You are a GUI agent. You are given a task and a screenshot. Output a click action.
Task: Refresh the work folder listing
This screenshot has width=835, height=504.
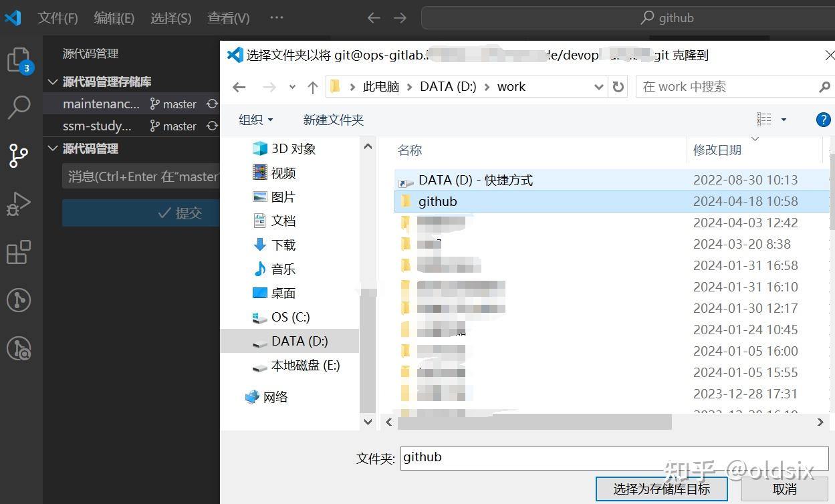(x=618, y=86)
